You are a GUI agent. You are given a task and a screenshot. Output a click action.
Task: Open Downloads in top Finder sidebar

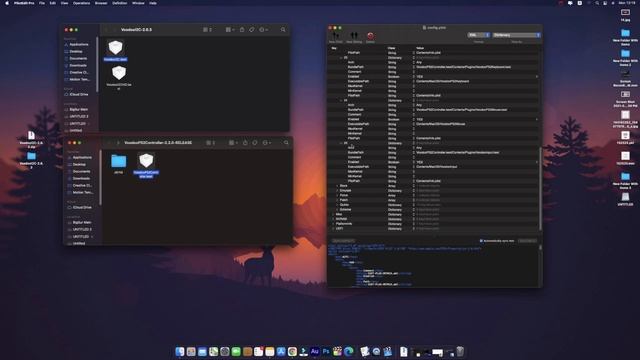pos(76,65)
